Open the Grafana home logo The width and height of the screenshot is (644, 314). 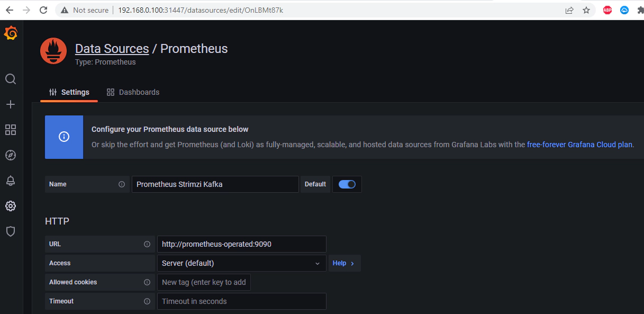click(11, 33)
